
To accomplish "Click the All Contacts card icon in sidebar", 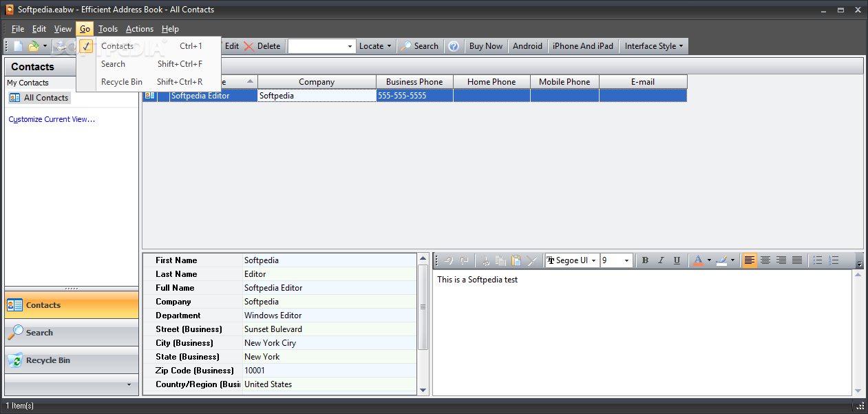I will (15, 98).
